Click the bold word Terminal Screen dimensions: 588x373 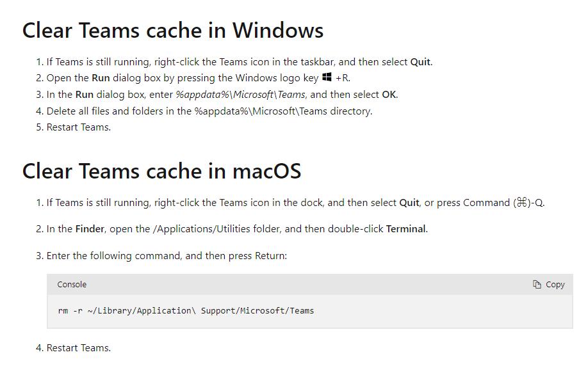click(x=405, y=229)
